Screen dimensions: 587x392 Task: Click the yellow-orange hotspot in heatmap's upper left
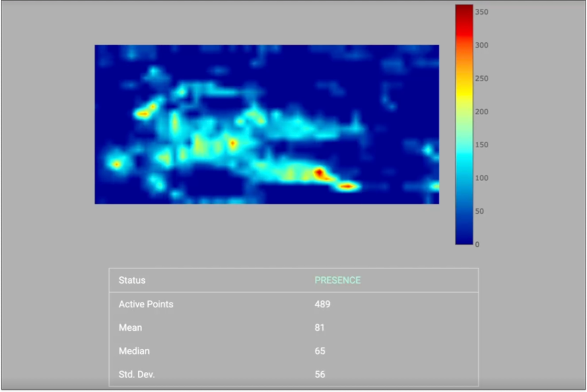tap(143, 113)
